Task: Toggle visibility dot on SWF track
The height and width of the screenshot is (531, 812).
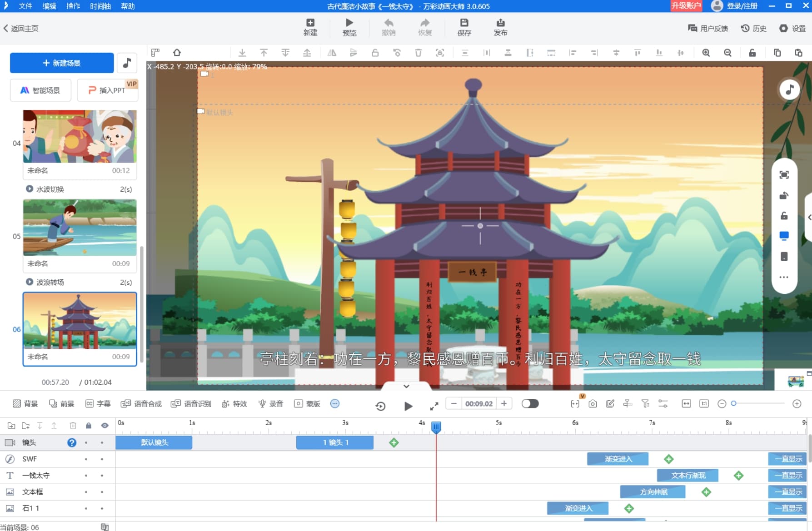Action: (102, 459)
